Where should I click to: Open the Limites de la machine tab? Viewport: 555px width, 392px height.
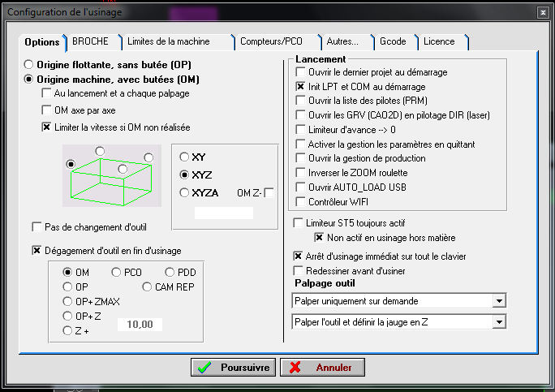coord(168,41)
